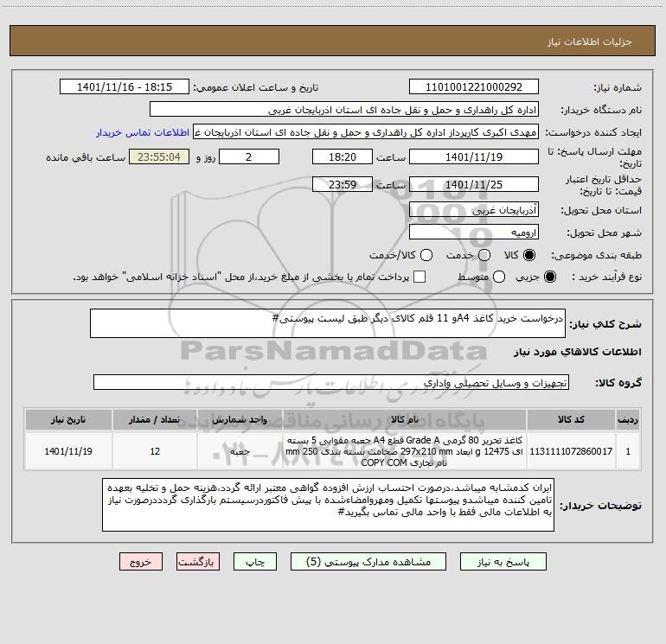Click the واحد شمارش column header
Screen dimensions: 666x644
(x=240, y=419)
